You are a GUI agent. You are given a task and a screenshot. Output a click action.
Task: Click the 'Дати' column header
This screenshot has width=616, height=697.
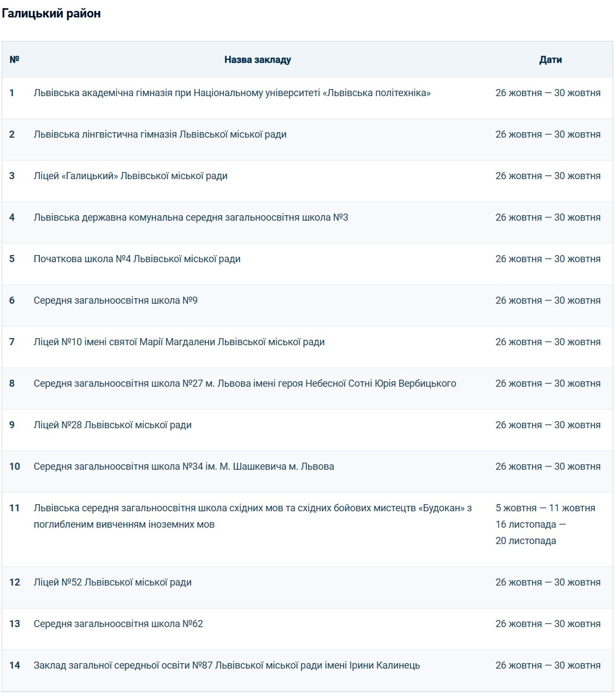(x=550, y=60)
